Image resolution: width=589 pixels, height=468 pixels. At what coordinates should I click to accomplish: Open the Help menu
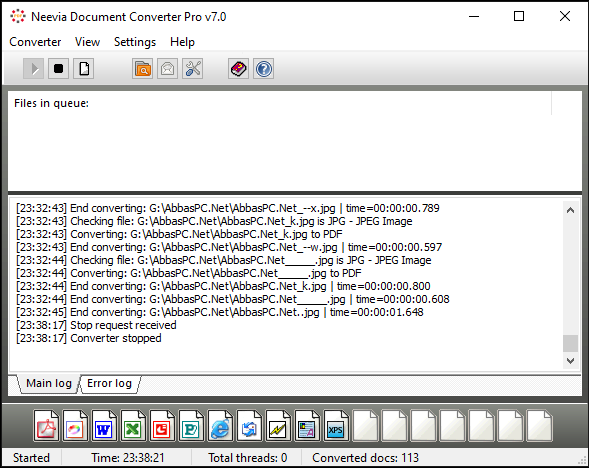[x=182, y=42]
